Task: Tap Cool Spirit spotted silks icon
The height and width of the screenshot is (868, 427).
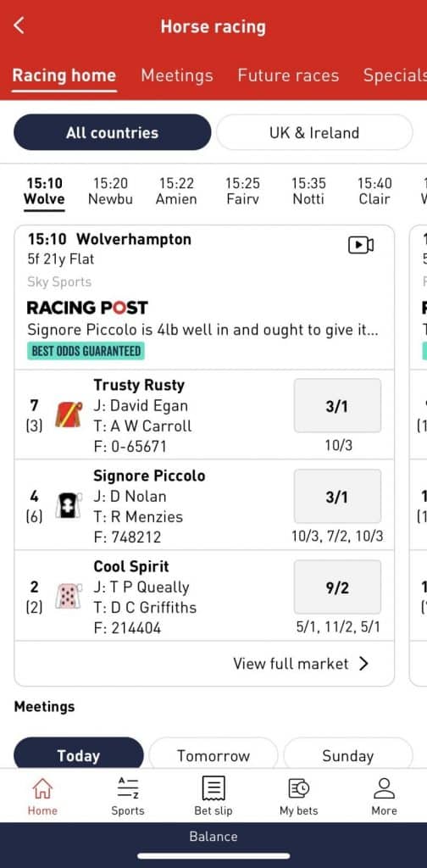Action: 69,596
